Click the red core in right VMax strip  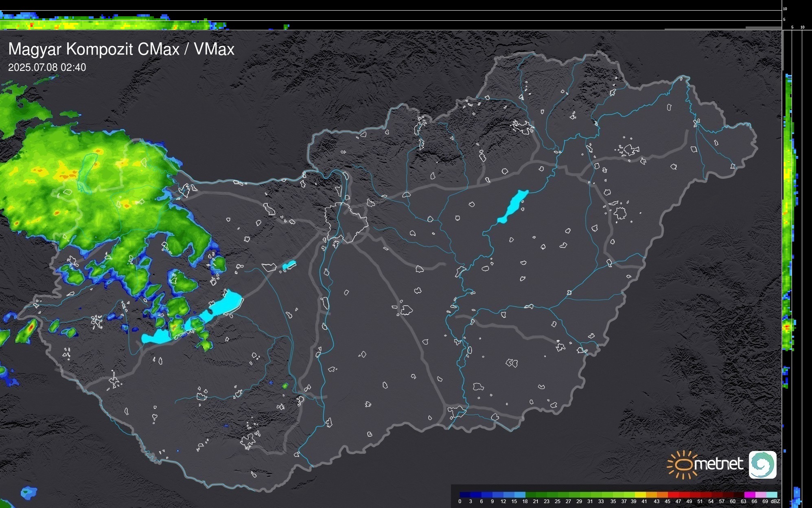[787, 327]
